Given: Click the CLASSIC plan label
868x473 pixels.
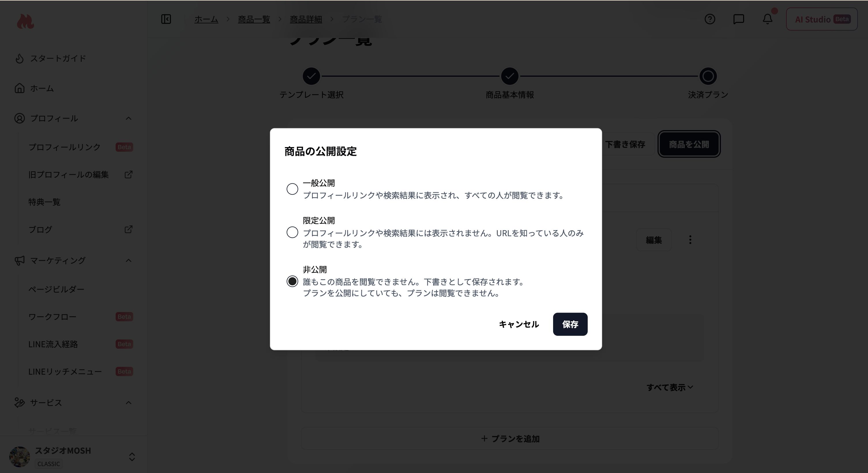Looking at the screenshot, I should pos(48,464).
